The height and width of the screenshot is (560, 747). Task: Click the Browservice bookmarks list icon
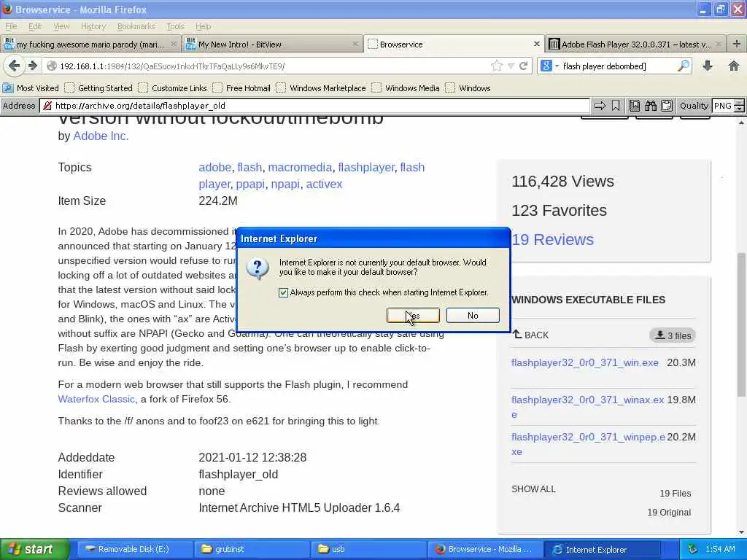tap(635, 106)
